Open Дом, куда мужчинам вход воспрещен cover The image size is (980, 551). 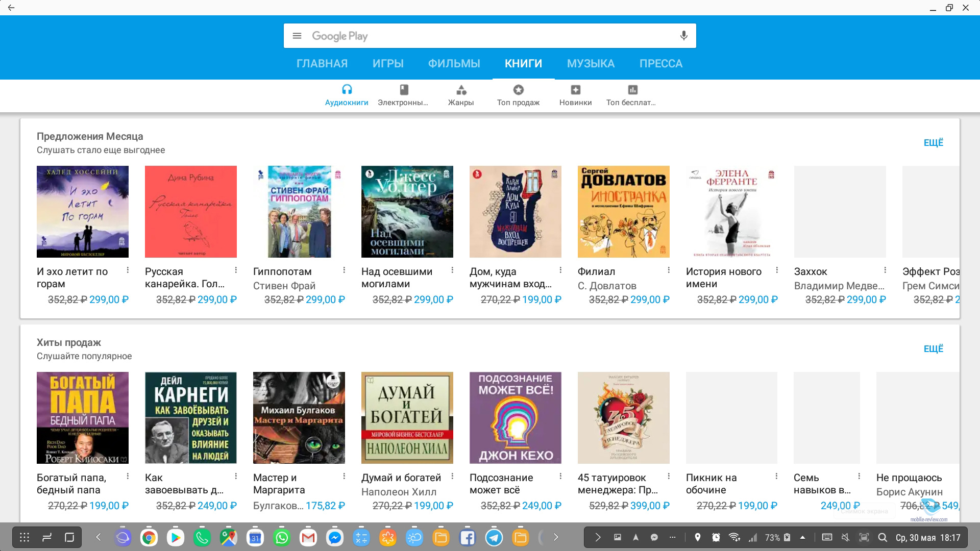[516, 212]
